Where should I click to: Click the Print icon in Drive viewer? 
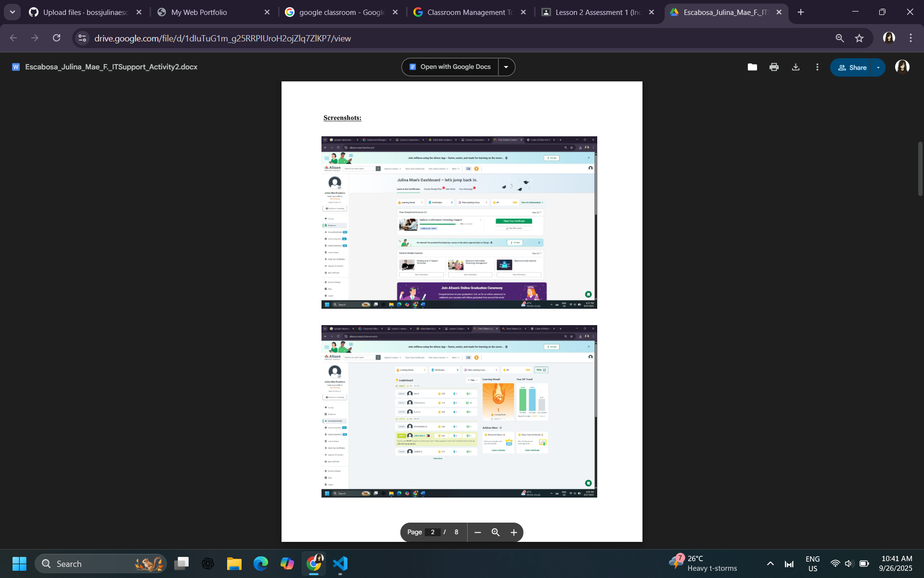click(774, 67)
